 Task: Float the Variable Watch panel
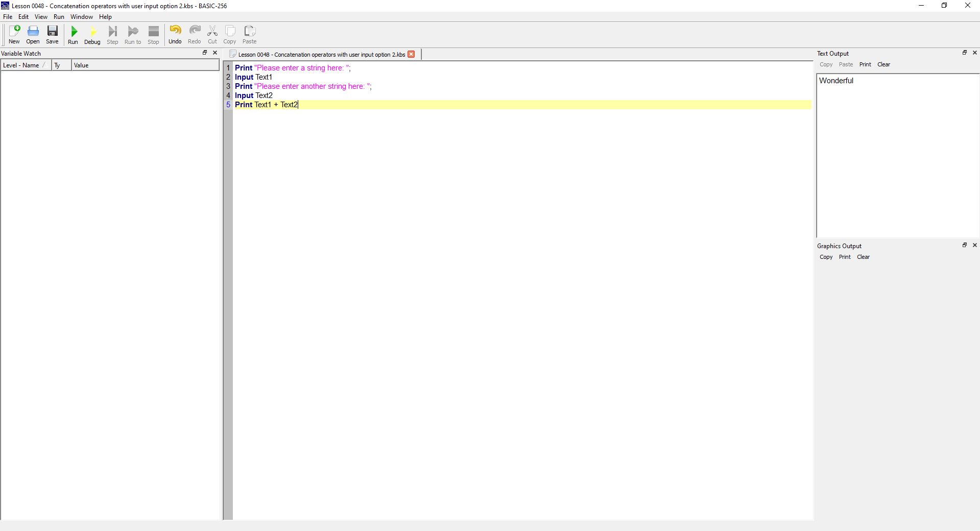205,53
